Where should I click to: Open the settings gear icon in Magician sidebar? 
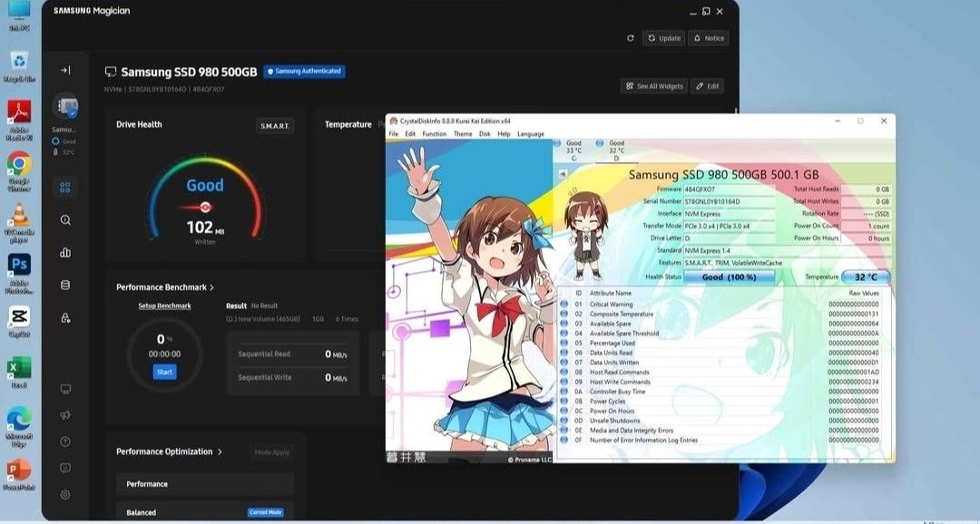(x=65, y=495)
